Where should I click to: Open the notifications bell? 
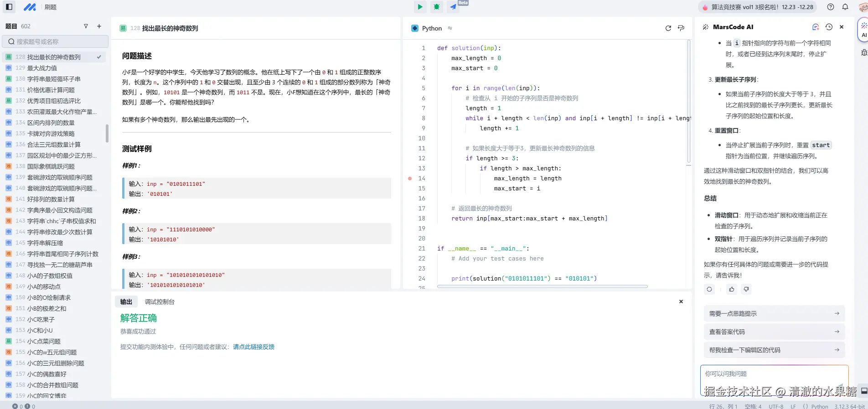845,7
